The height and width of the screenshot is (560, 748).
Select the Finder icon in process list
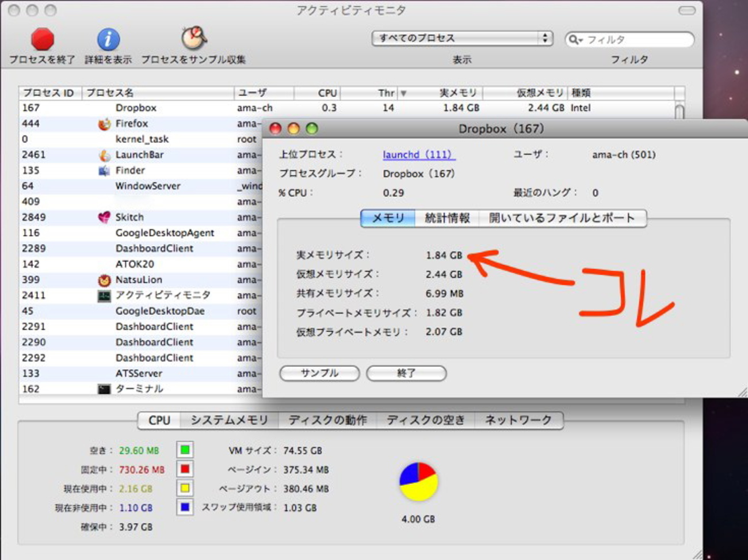tap(104, 170)
